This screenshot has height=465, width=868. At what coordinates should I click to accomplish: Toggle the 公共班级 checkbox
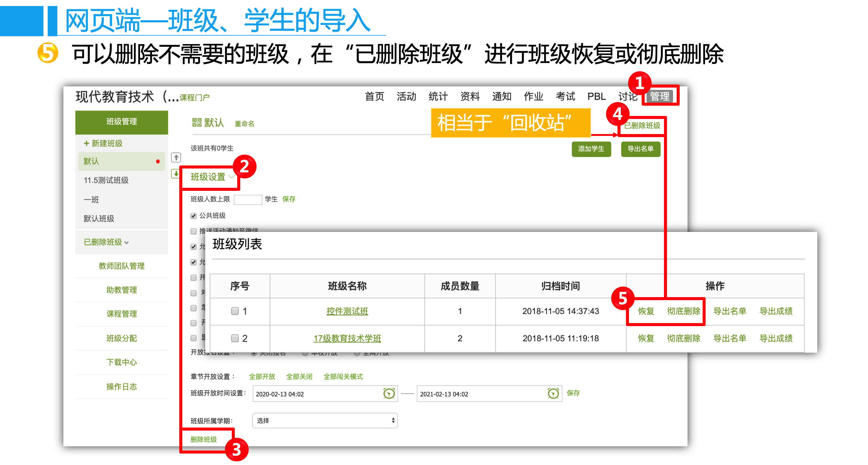pos(193,216)
